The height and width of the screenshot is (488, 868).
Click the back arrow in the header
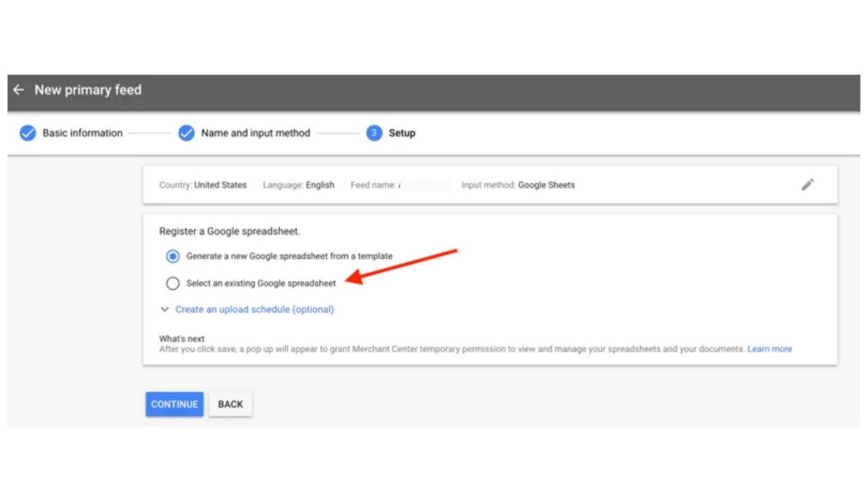coord(18,89)
